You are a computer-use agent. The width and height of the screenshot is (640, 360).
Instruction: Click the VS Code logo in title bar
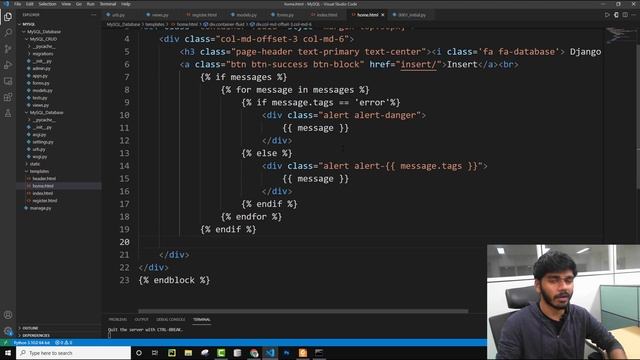(x=6, y=4)
